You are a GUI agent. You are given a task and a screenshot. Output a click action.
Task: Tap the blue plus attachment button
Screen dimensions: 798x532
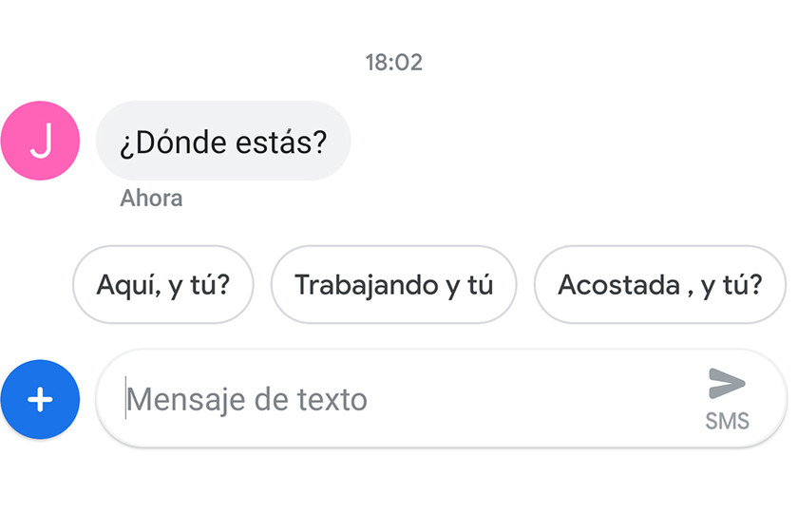(40, 400)
